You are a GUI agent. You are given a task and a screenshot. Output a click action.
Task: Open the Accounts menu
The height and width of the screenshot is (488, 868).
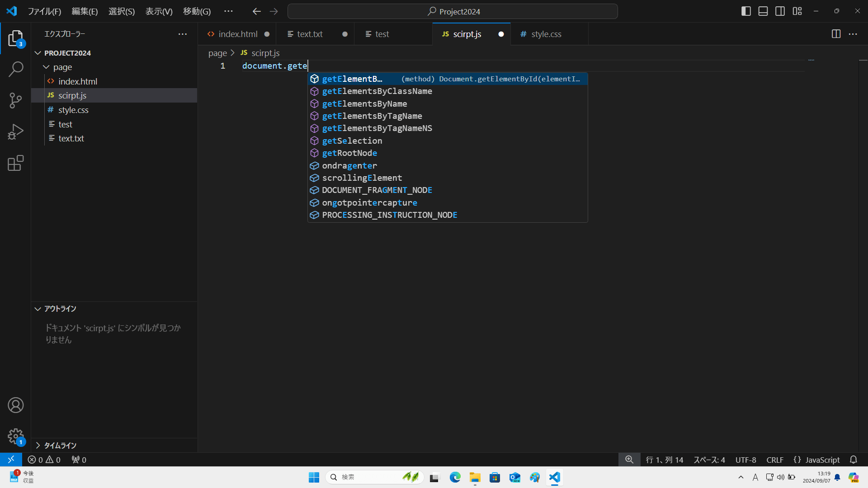pos(16,405)
